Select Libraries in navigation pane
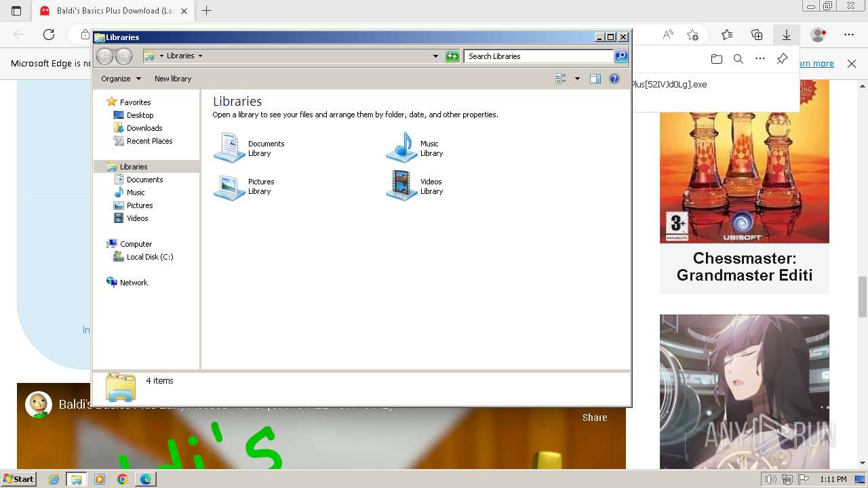 [134, 167]
